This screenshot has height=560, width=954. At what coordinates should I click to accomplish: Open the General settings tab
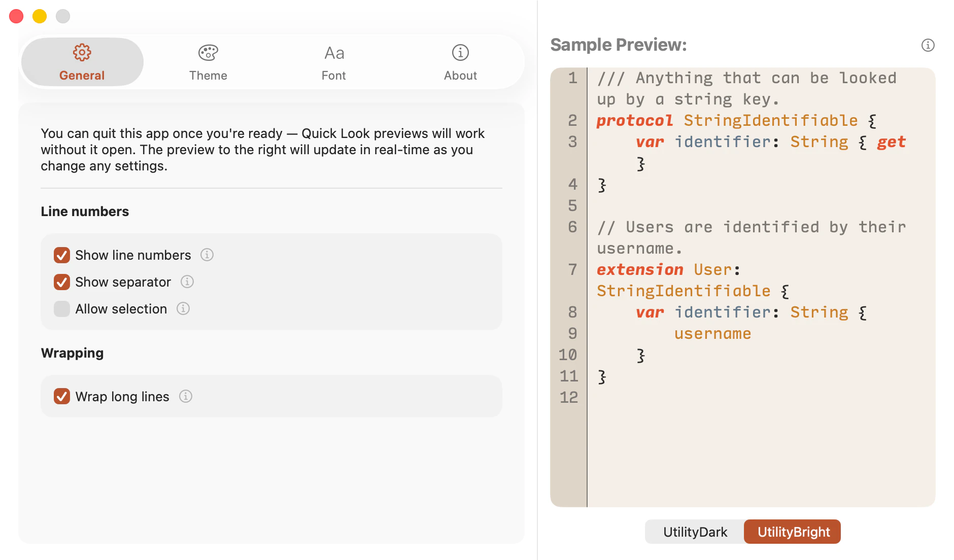tap(82, 62)
